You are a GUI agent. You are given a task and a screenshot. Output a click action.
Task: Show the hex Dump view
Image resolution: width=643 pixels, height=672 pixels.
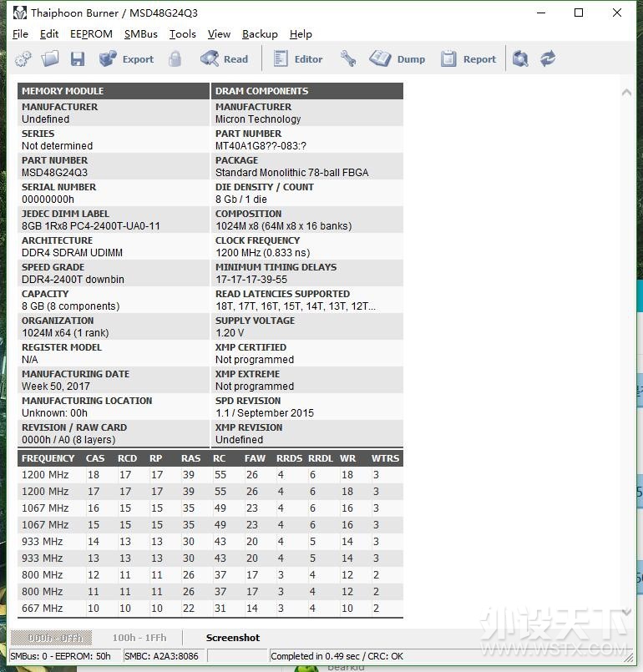point(397,58)
